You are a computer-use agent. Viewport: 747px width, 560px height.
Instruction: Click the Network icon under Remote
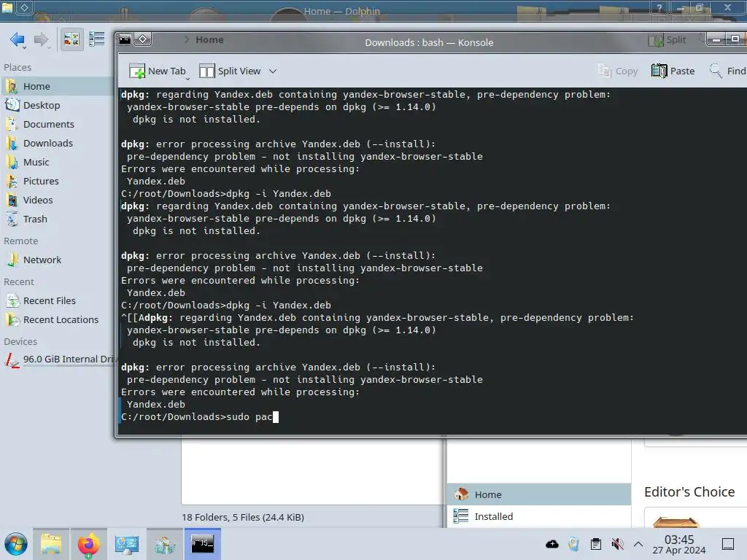click(12, 260)
